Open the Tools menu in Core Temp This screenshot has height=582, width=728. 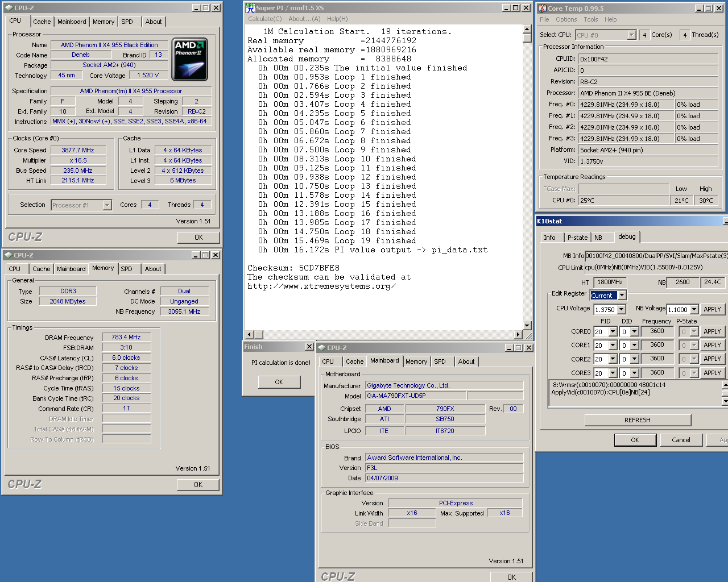(x=590, y=19)
